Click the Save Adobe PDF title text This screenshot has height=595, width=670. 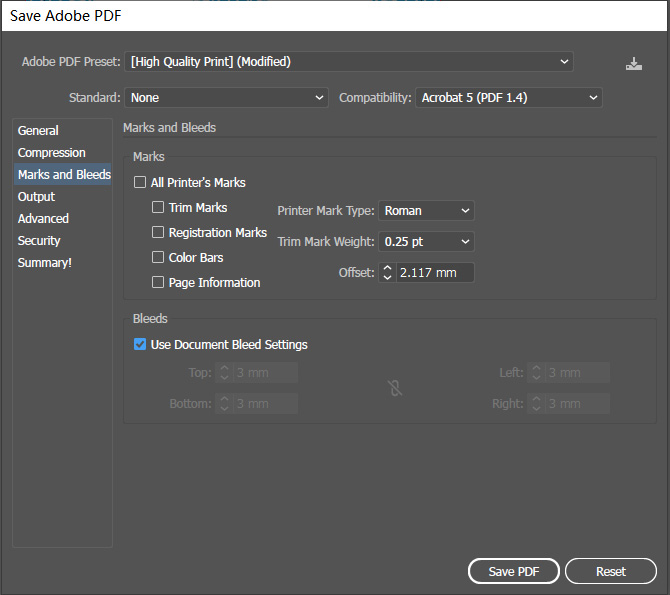66,16
